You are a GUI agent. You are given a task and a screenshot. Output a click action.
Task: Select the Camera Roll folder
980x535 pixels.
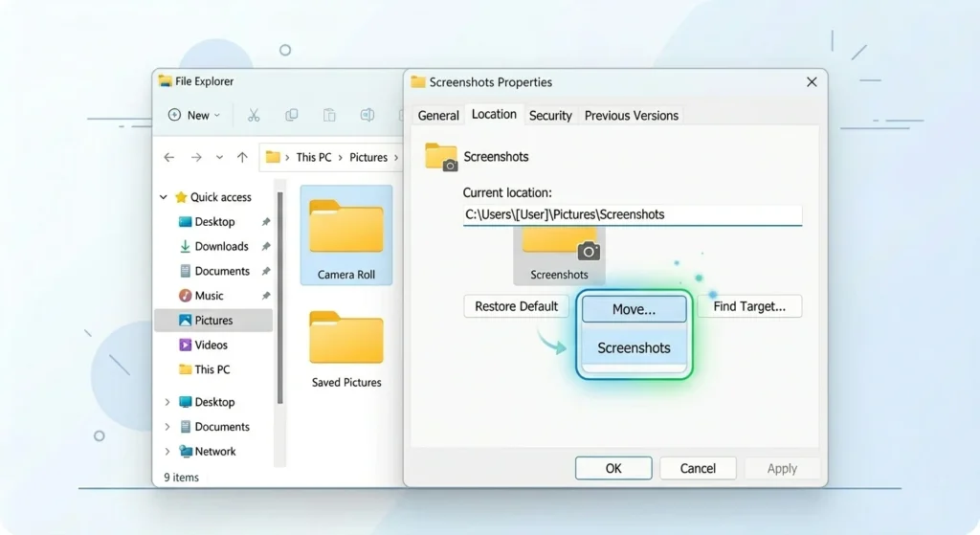click(x=346, y=235)
